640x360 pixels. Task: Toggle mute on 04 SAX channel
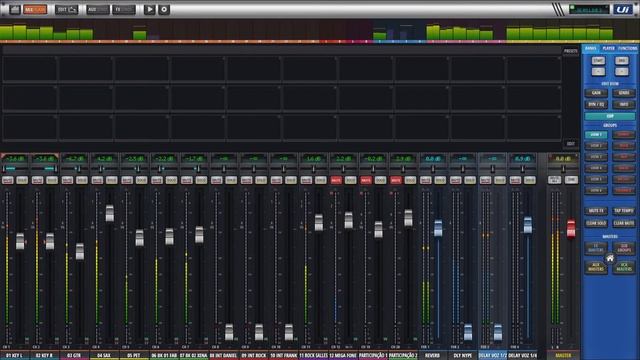[97, 180]
